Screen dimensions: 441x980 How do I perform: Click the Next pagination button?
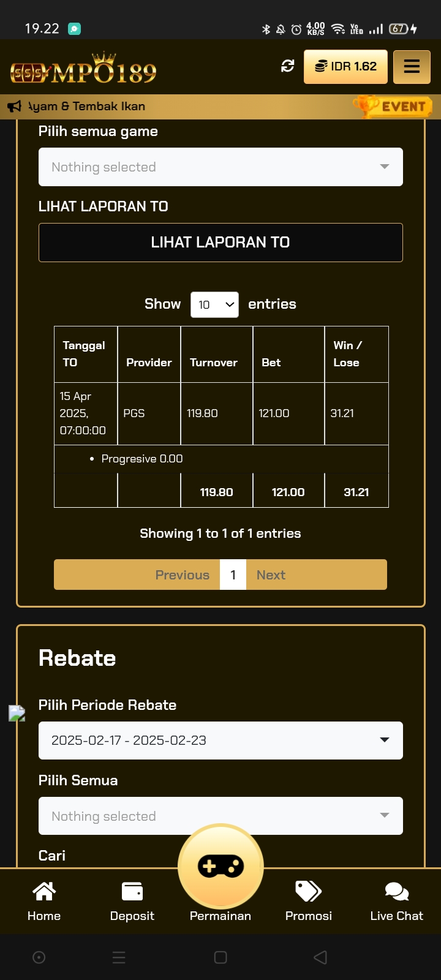coord(271,575)
